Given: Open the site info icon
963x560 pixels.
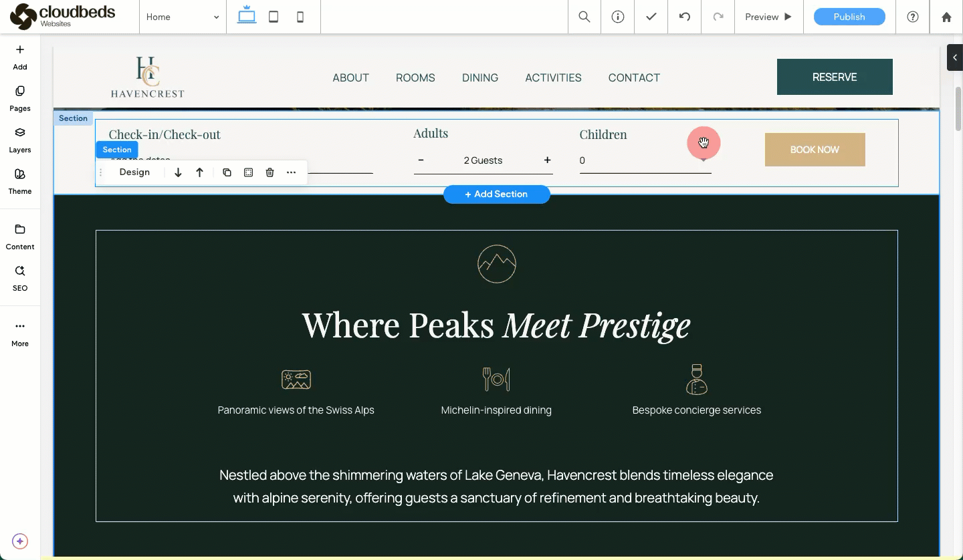Looking at the screenshot, I should [x=618, y=17].
